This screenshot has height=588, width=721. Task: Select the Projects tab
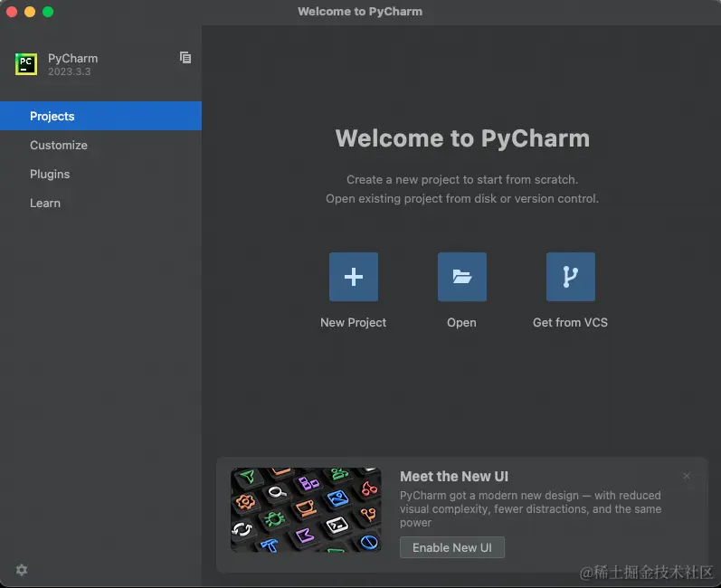(100, 116)
